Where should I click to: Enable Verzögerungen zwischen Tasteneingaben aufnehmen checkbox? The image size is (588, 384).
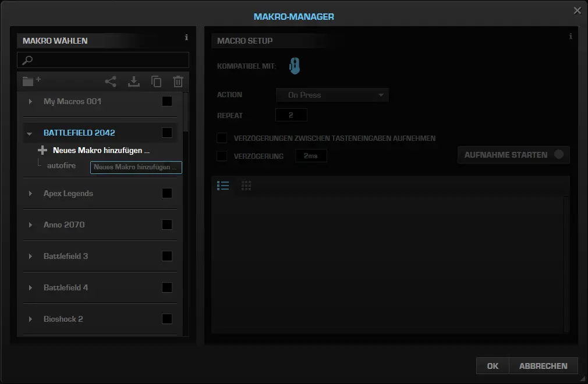[x=222, y=138]
